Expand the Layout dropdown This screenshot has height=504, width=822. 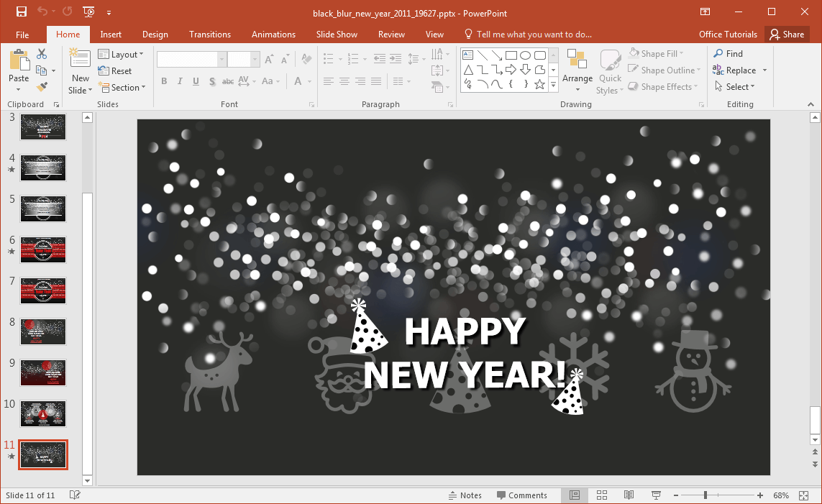[121, 55]
